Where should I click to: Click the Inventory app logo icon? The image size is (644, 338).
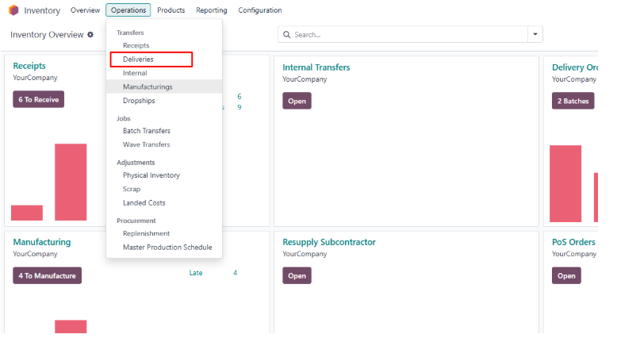click(13, 10)
